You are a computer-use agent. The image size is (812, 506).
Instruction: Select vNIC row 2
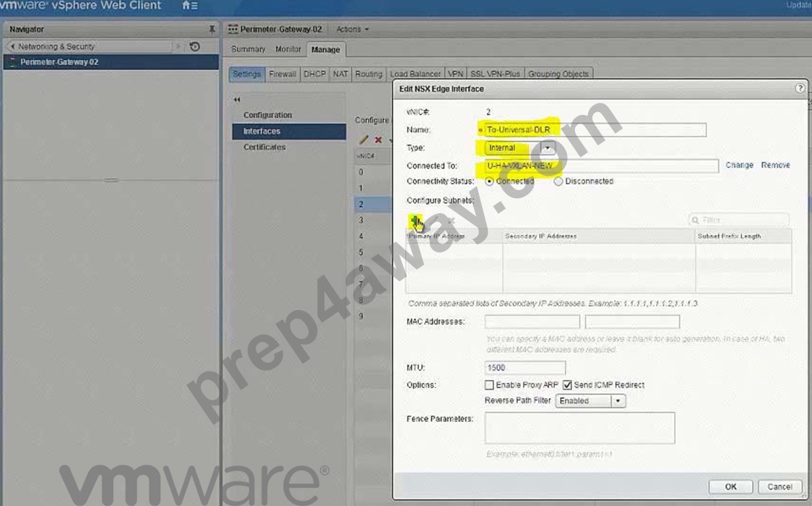pyautogui.click(x=373, y=204)
